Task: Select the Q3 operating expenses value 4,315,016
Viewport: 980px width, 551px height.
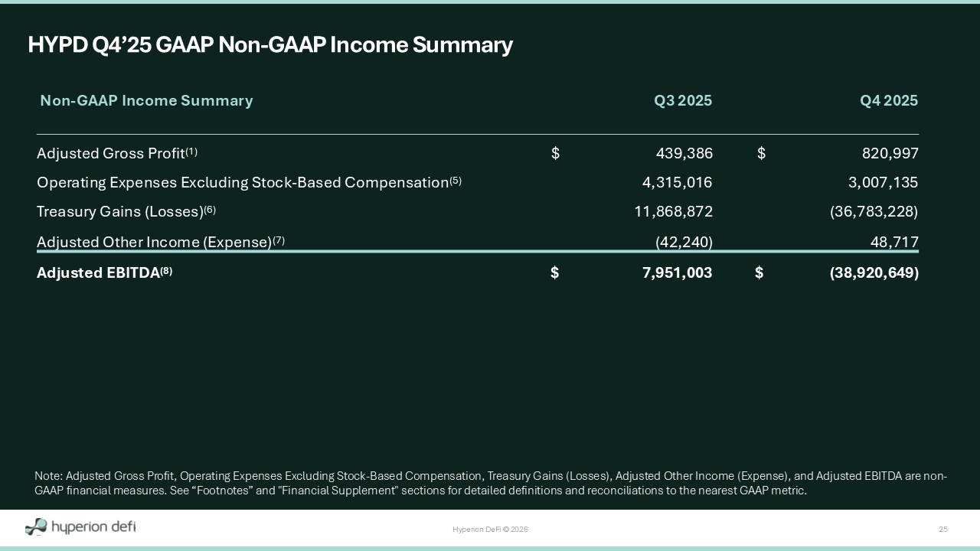Action: 677,183
